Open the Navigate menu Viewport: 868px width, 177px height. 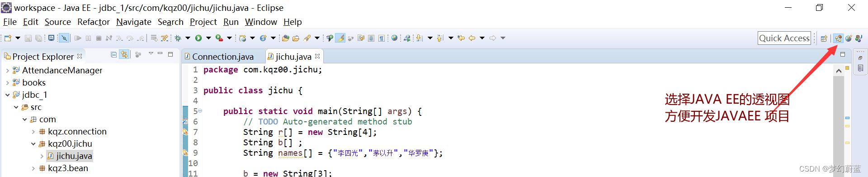pyautogui.click(x=134, y=22)
